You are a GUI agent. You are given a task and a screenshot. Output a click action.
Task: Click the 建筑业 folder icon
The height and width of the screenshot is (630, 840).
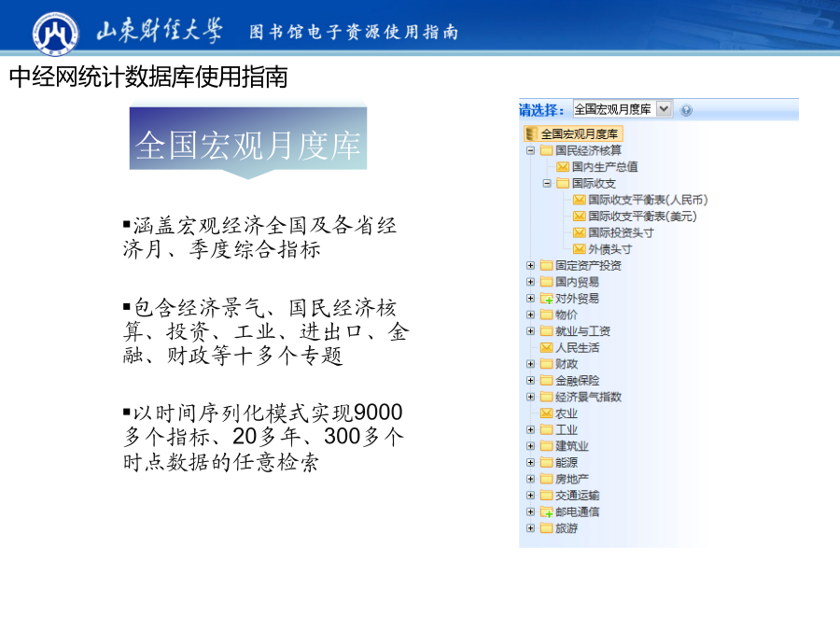pyautogui.click(x=546, y=446)
